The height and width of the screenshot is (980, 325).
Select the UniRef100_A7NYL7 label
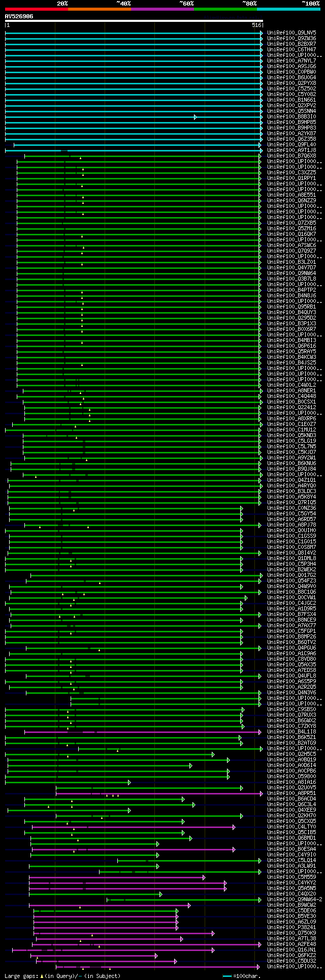291,60
